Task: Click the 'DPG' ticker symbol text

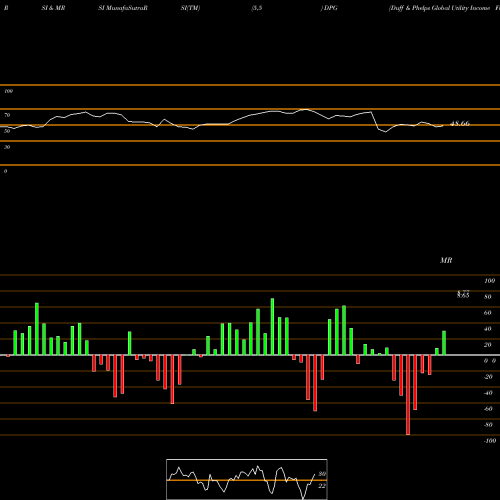Action: 331,8
